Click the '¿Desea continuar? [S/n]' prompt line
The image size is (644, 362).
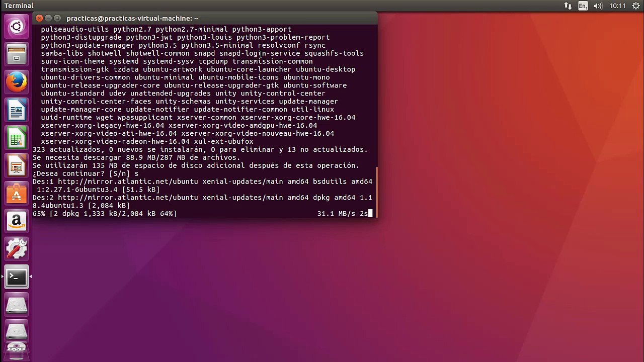86,173
